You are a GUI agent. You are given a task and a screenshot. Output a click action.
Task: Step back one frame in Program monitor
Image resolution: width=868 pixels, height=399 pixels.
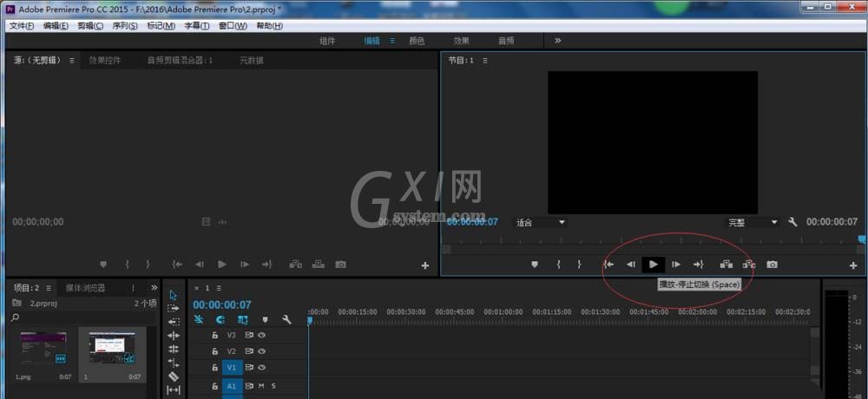point(630,265)
